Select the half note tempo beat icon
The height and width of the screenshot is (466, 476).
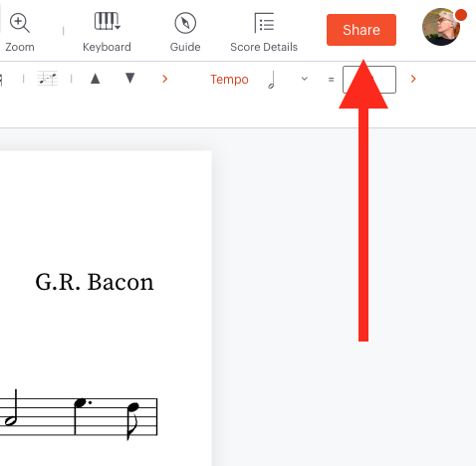(x=271, y=80)
